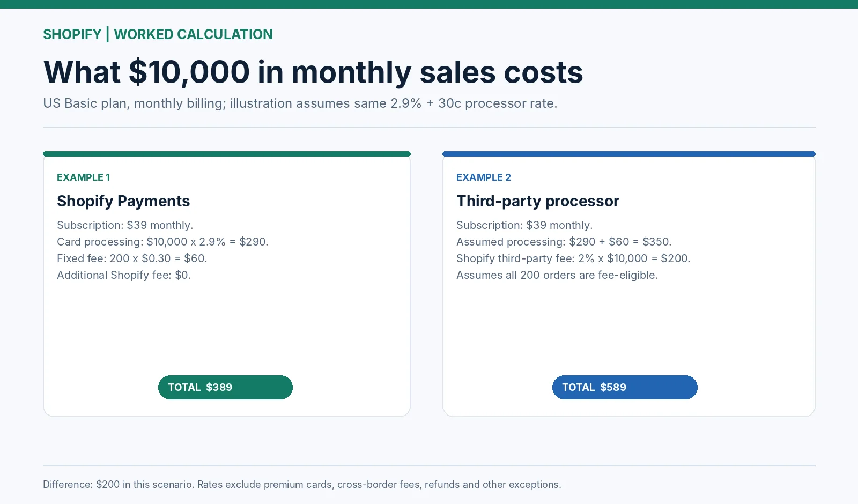Click 'Additional Shopify fee: $0.' line
This screenshot has height=504, width=858.
pos(124,275)
